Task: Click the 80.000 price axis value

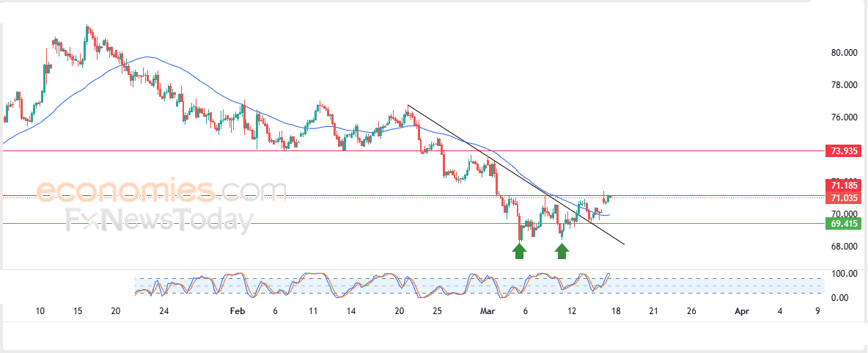Action: 845,53
